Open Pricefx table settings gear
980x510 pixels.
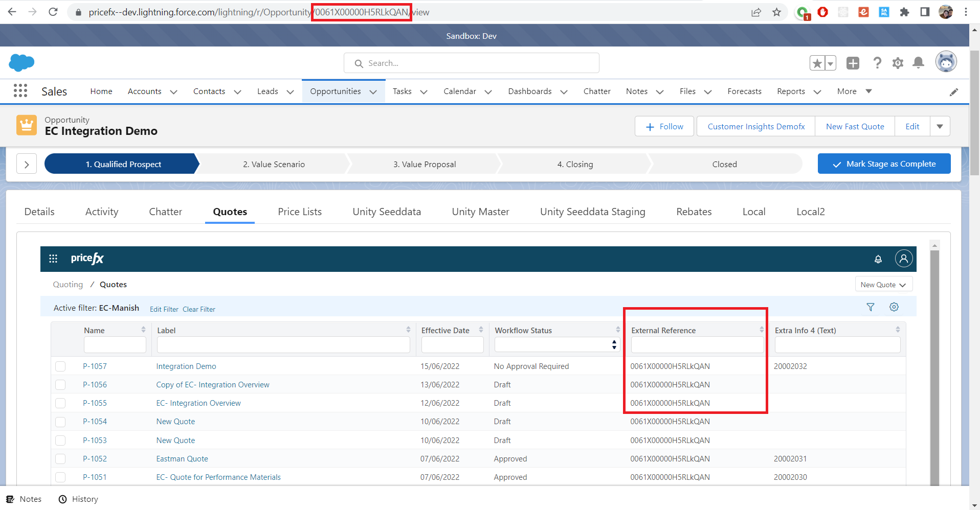point(894,307)
